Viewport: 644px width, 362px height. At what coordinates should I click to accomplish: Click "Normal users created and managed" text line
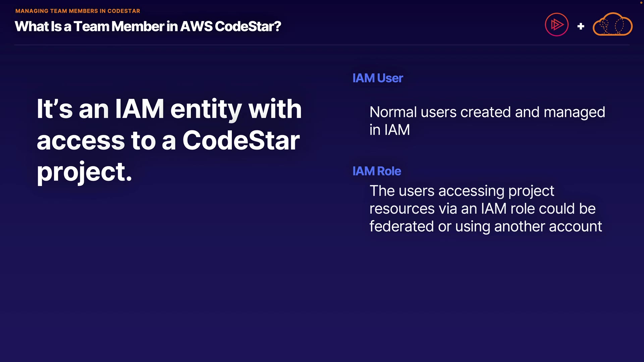pyautogui.click(x=487, y=112)
